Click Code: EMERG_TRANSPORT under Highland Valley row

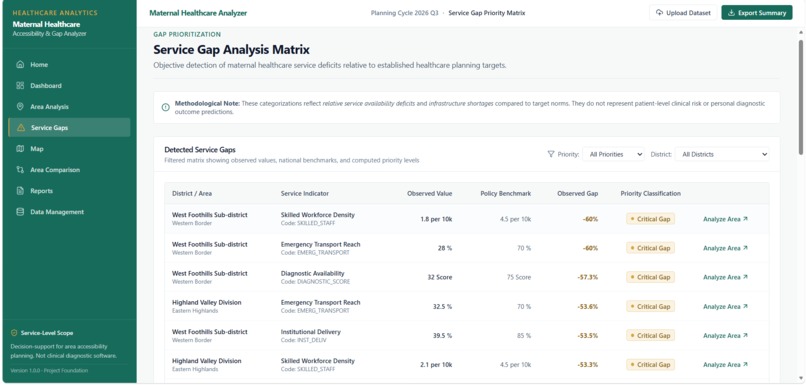click(x=315, y=311)
